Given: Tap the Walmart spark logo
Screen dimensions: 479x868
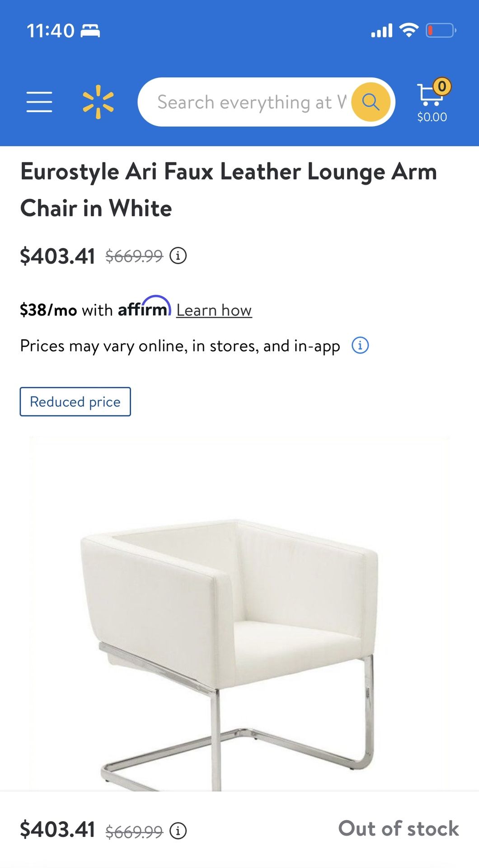Looking at the screenshot, I should coord(98,102).
